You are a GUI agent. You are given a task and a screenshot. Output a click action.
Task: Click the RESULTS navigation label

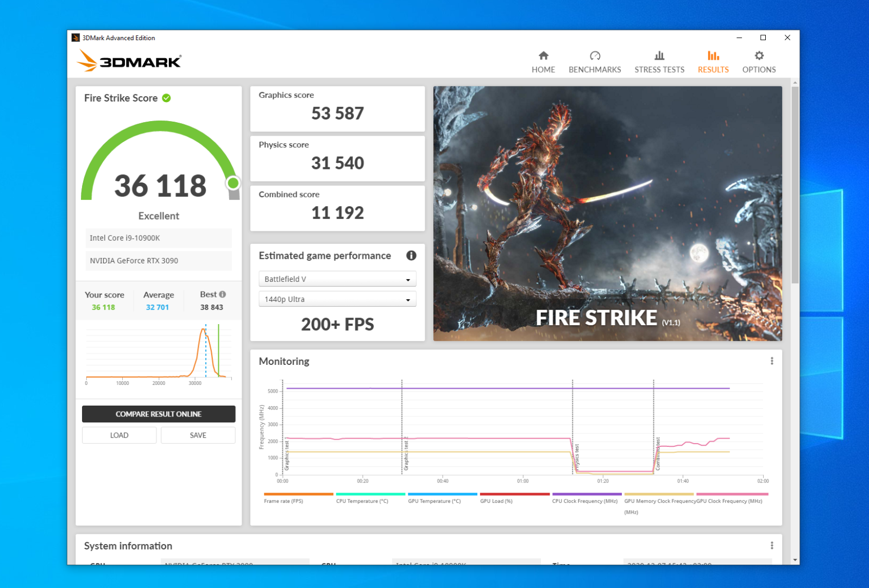point(713,69)
